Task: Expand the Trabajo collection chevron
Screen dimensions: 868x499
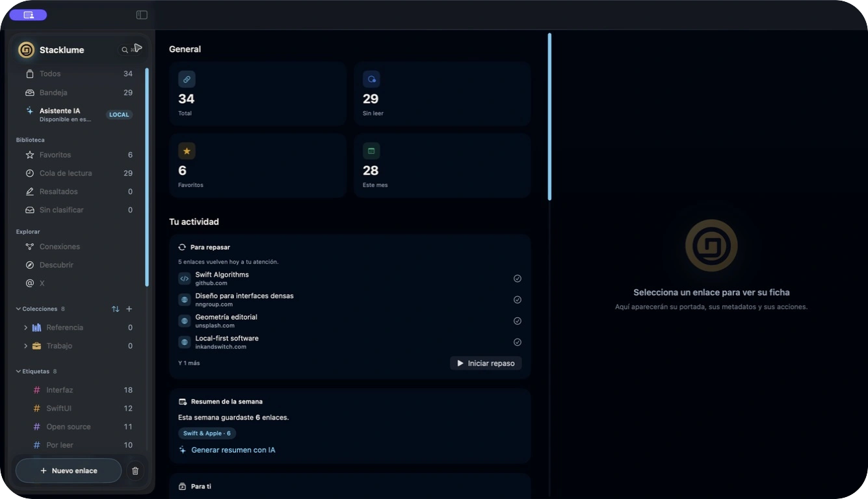Action: [x=26, y=346]
